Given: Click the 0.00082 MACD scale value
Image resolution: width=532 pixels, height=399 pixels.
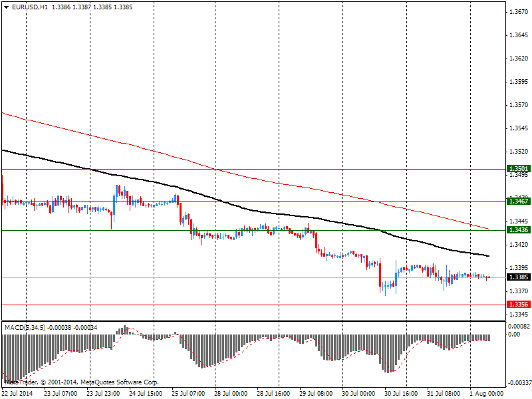Looking at the screenshot, I should (x=519, y=326).
